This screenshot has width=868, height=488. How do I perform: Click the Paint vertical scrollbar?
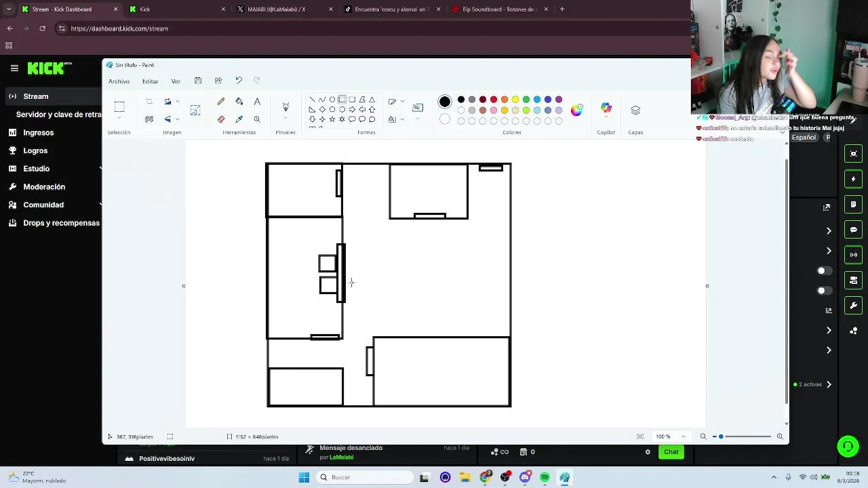pos(786,281)
